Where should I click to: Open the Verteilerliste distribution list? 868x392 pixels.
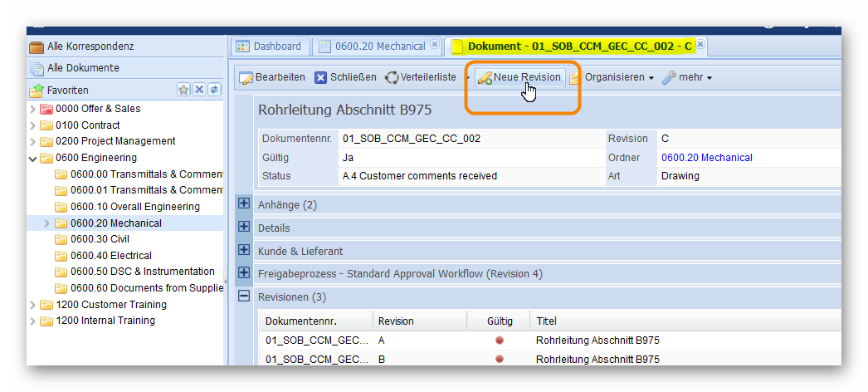point(421,77)
